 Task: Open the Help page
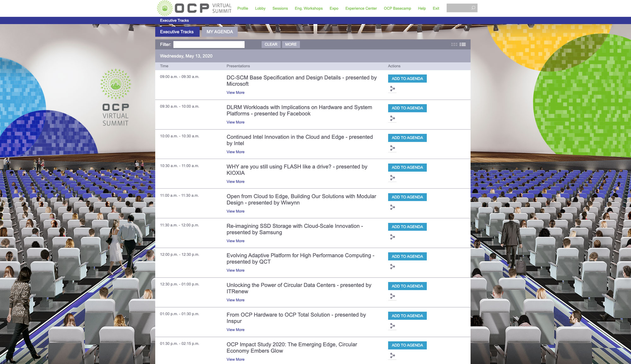pos(422,9)
